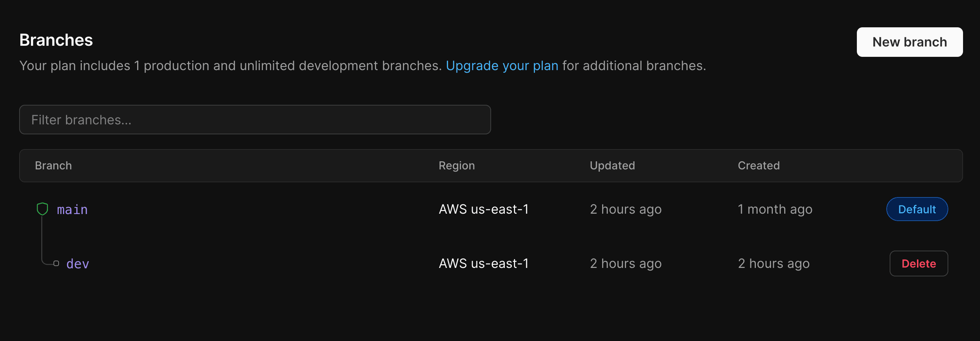This screenshot has width=980, height=341.
Task: Click the New branch button
Action: coord(909,42)
